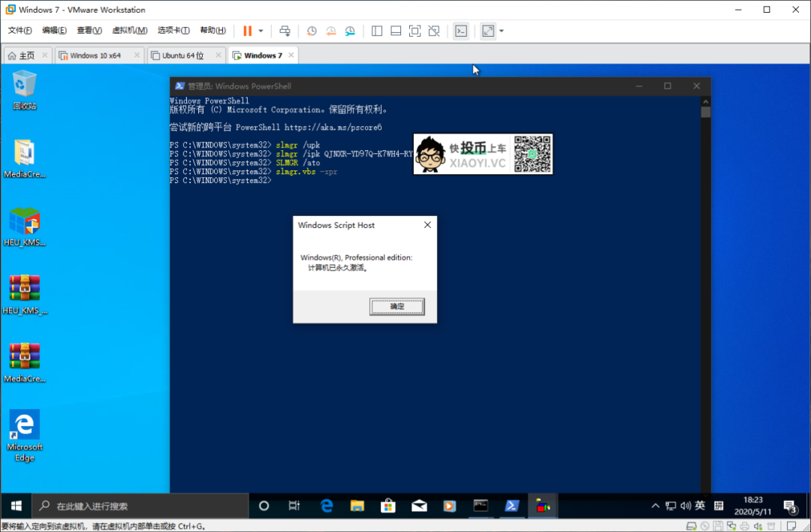
Task: Take a new virtual machine snapshot
Action: 312,31
